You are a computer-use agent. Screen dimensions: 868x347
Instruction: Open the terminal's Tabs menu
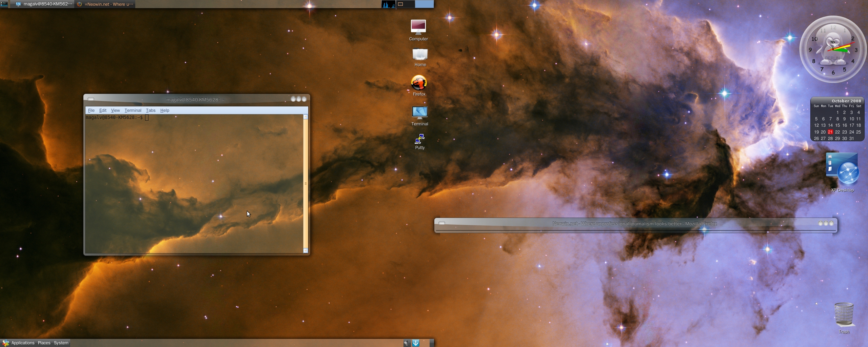click(151, 110)
